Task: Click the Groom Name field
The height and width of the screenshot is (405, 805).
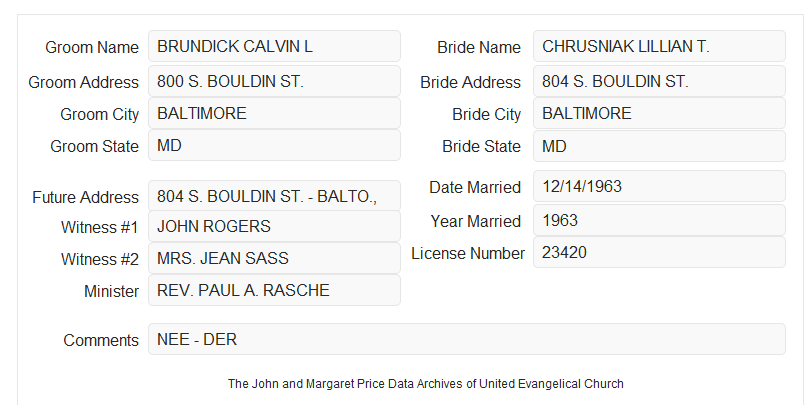Action: coord(274,46)
